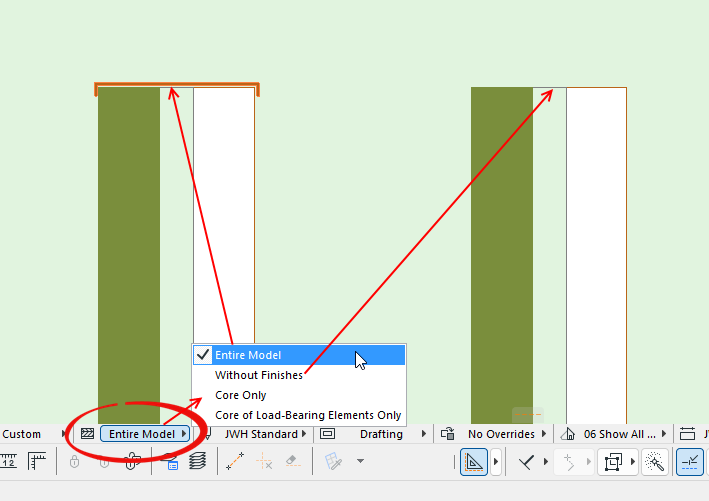
Task: Click the stacked layers icon
Action: 198,462
